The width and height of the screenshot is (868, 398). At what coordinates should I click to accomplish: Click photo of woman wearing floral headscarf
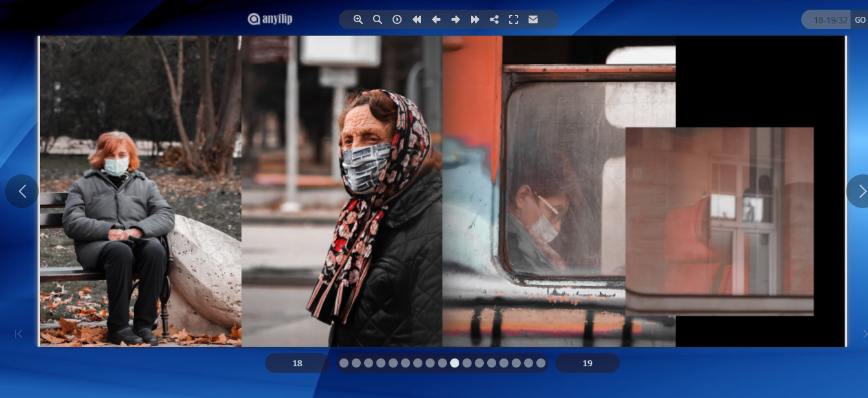pyautogui.click(x=342, y=191)
